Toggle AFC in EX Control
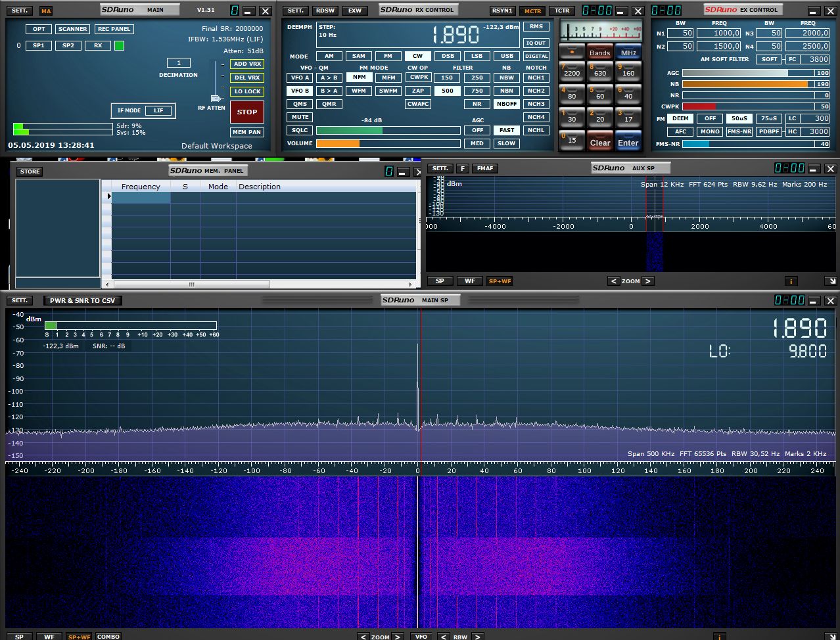Image resolution: width=840 pixels, height=640 pixels. pyautogui.click(x=681, y=131)
